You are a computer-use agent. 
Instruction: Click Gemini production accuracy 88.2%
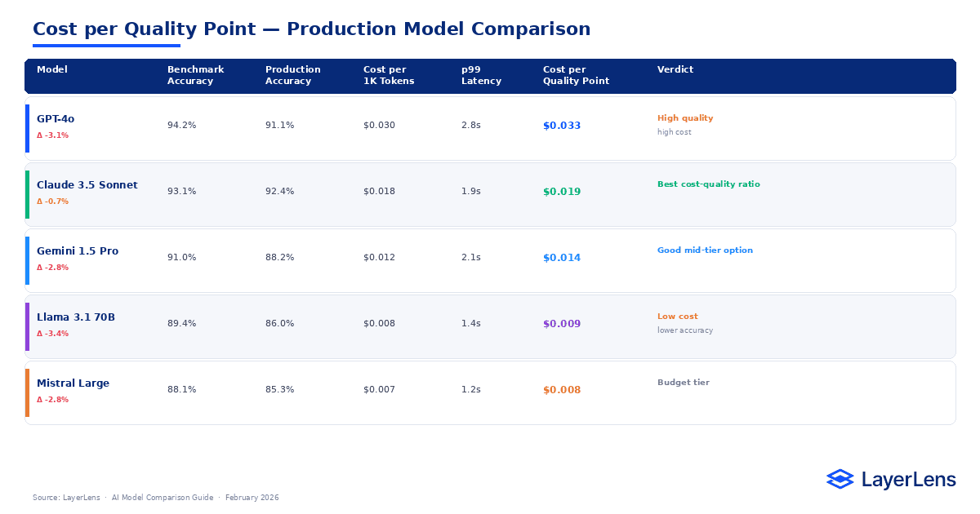[280, 258]
